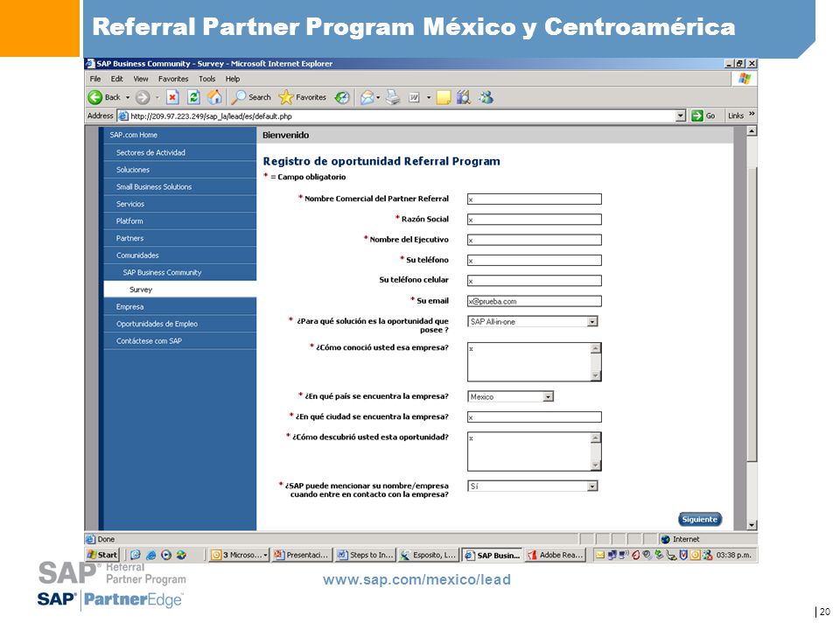The height and width of the screenshot is (630, 840).
Task: Open SAP Business Community sidebar link
Action: click(x=162, y=273)
